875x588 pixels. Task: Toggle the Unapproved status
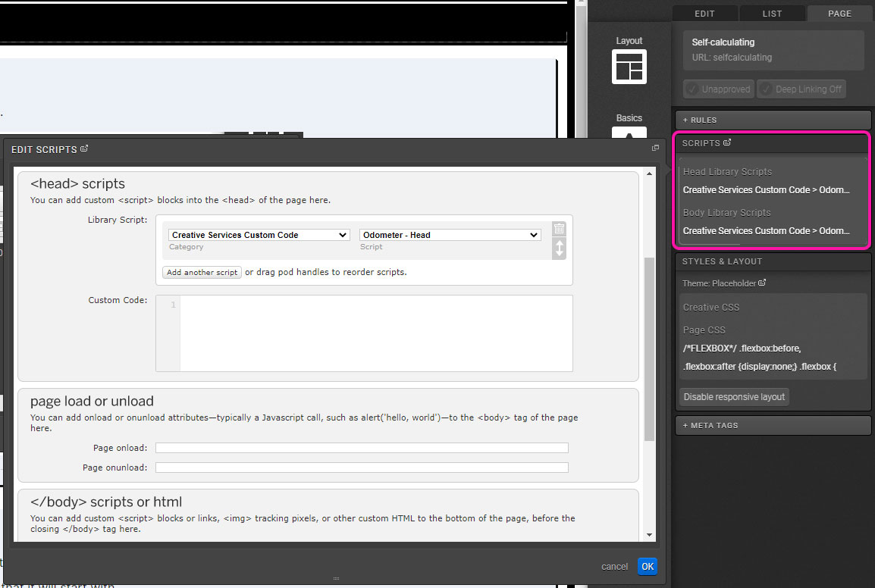[x=718, y=89]
